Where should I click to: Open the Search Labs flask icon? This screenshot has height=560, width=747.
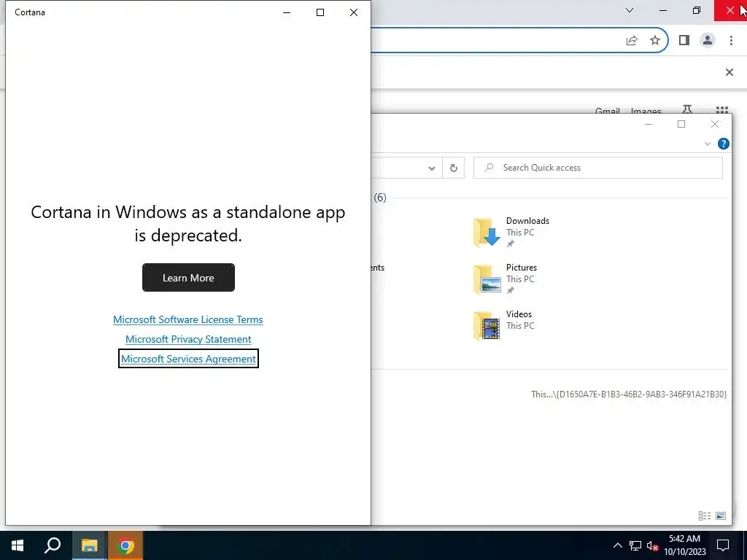[x=687, y=109]
